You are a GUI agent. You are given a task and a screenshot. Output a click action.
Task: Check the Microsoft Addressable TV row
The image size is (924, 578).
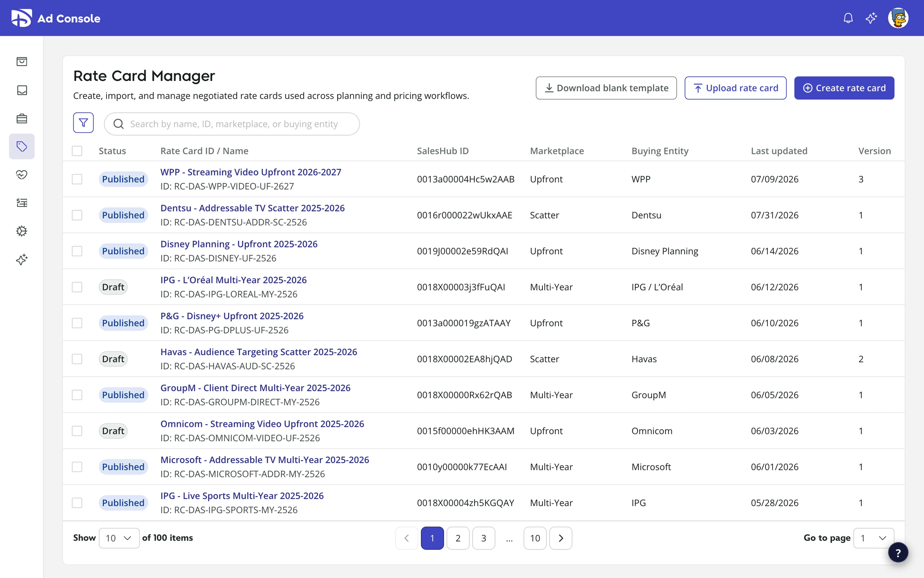coord(77,467)
